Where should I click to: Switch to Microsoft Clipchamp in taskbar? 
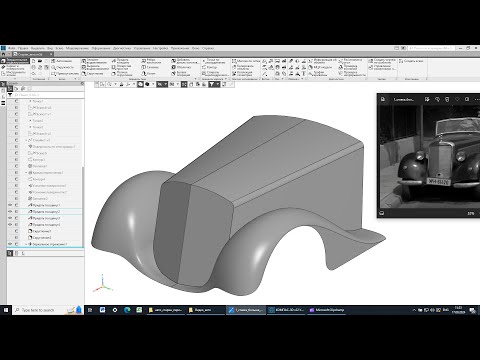click(x=327, y=310)
